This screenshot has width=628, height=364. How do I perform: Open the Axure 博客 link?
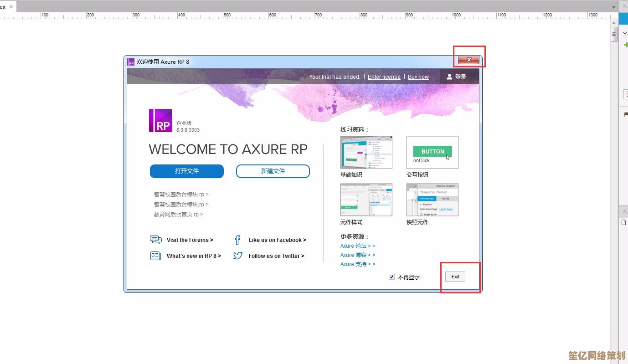click(x=358, y=255)
